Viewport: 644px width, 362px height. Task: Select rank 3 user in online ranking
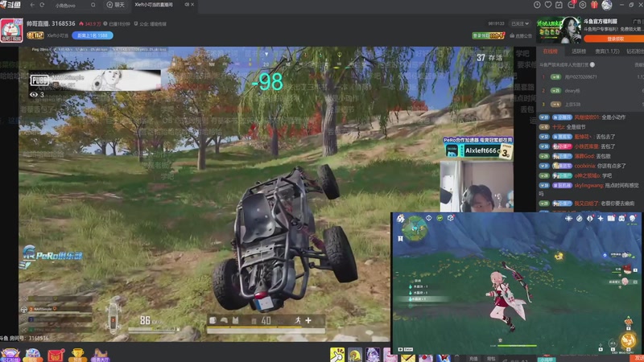(x=572, y=105)
